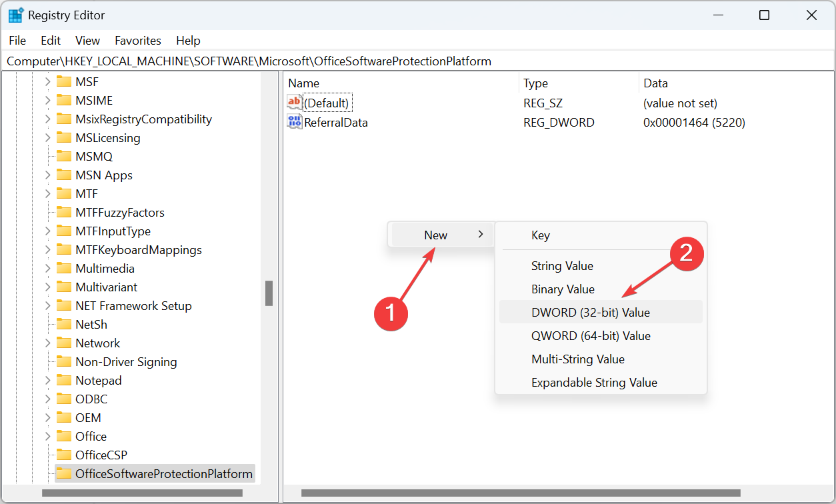836x504 pixels.
Task: Click the MSN Apps folder icon
Action: 64,175
